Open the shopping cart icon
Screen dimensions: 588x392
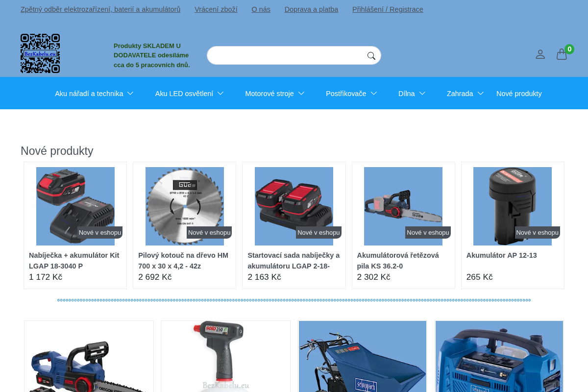(x=562, y=54)
